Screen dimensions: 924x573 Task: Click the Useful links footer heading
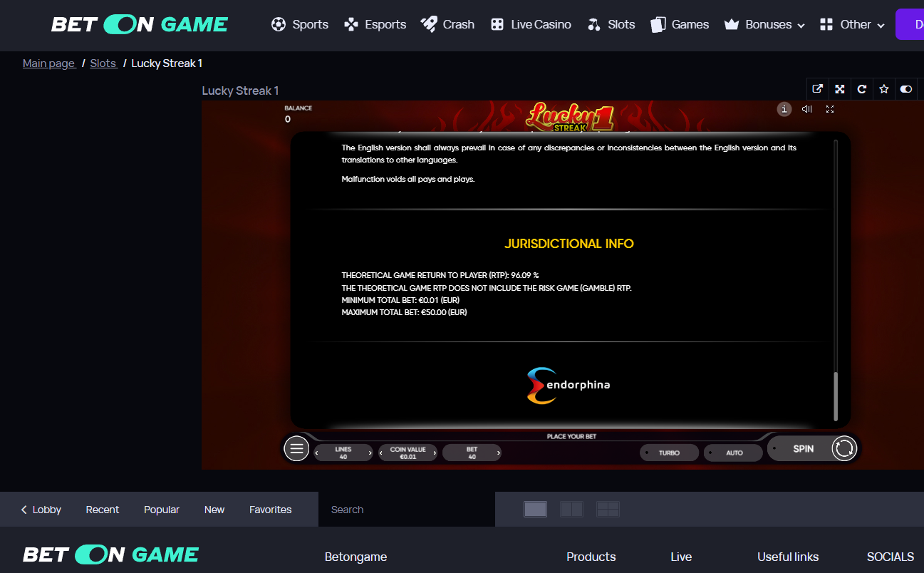click(x=788, y=557)
